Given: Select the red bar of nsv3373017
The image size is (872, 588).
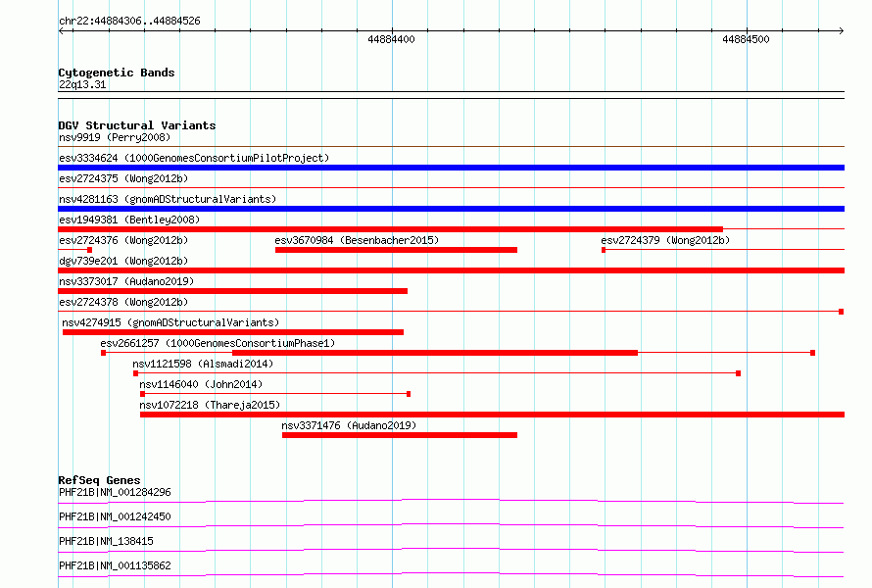Looking at the screenshot, I should coord(232,291).
